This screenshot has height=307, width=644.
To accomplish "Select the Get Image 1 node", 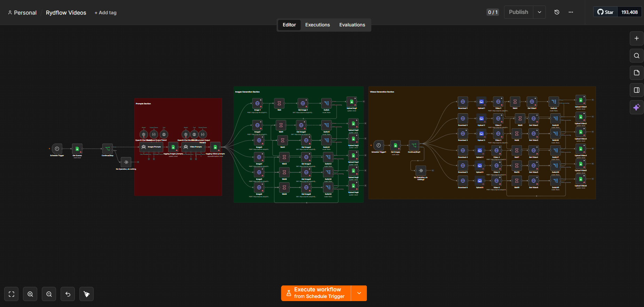I will click(303, 103).
